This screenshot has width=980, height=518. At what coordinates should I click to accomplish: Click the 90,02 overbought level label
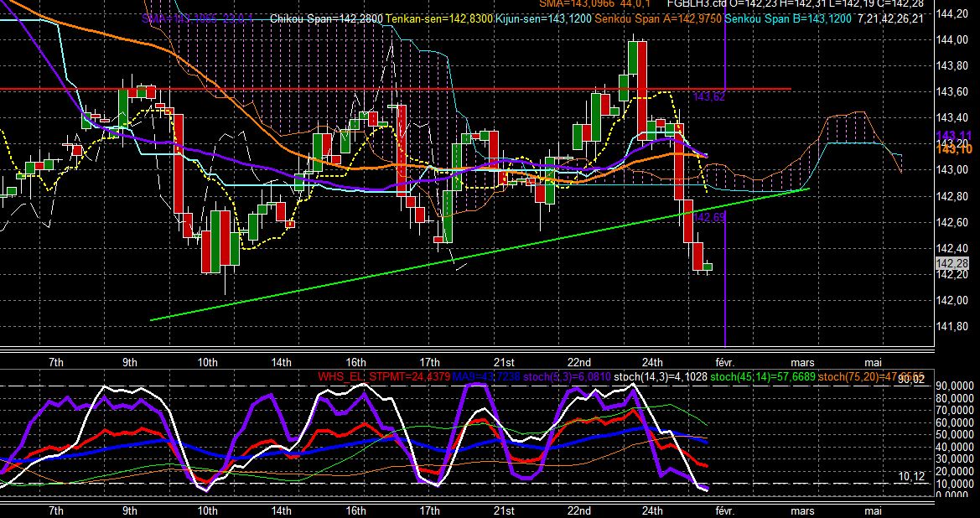tap(911, 379)
